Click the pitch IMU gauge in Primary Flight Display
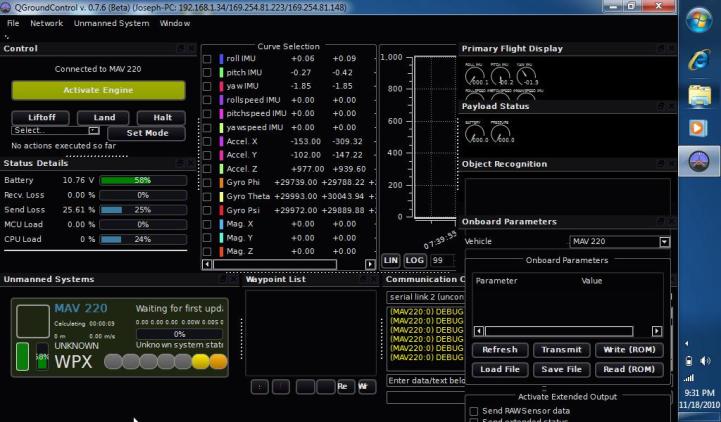721x422 pixels. tap(500, 76)
